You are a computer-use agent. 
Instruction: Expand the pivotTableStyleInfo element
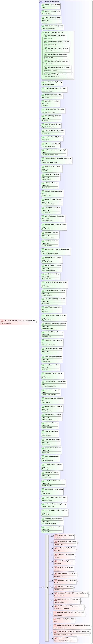click(86, 614)
